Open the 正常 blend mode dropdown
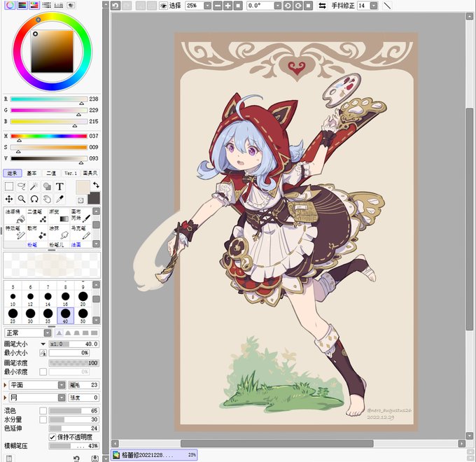Screen dimensions: 476x462 48,333
